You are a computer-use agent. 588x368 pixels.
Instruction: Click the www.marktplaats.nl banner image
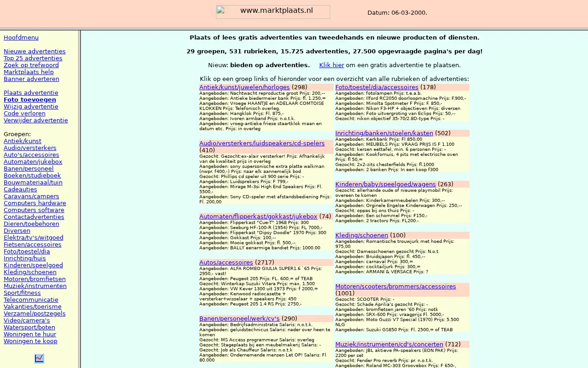pos(273,12)
